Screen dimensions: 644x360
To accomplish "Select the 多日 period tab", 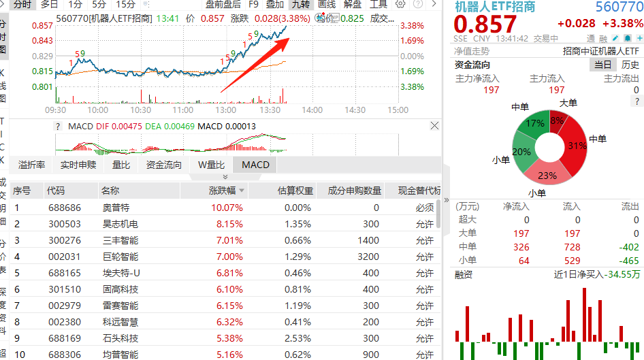I will coord(49,5).
